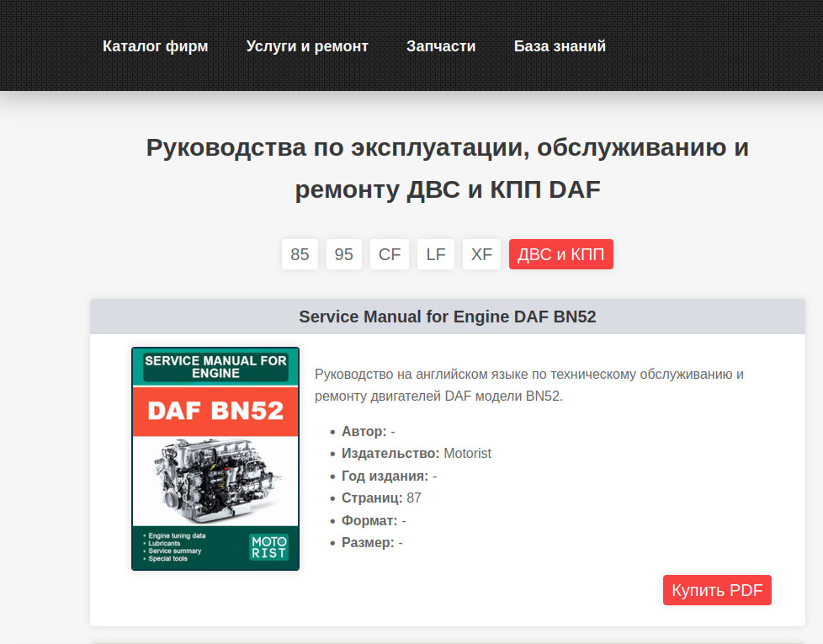This screenshot has width=823, height=644.
Task: Choose the CF model tab
Action: click(x=390, y=254)
